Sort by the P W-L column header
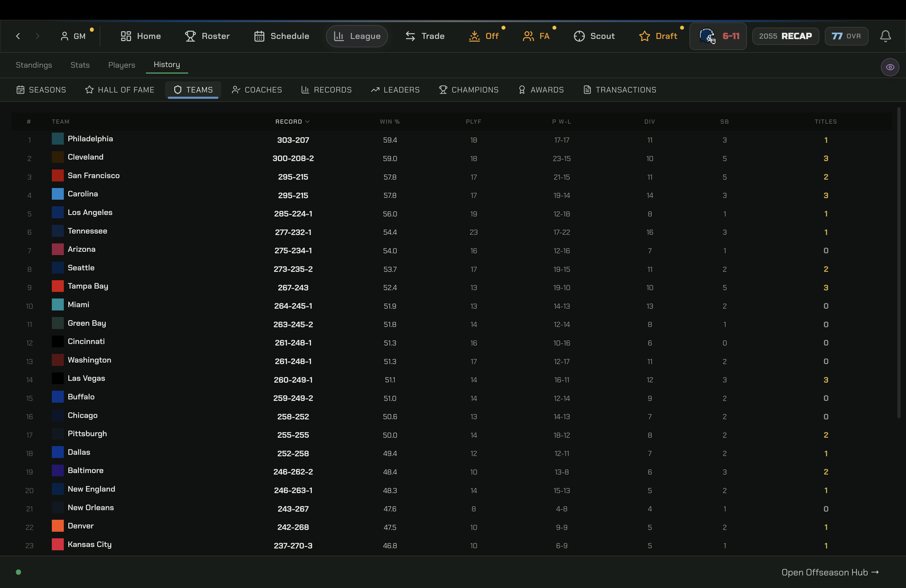 point(562,122)
